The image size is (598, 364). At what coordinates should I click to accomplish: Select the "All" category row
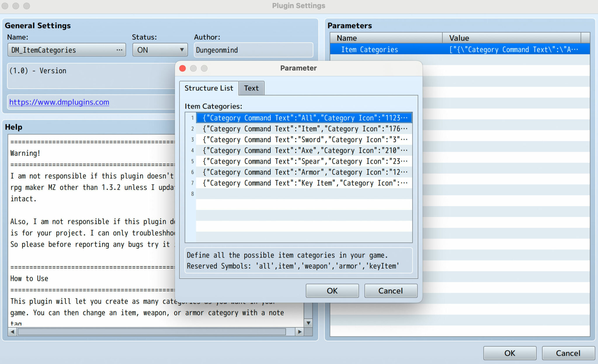click(304, 118)
